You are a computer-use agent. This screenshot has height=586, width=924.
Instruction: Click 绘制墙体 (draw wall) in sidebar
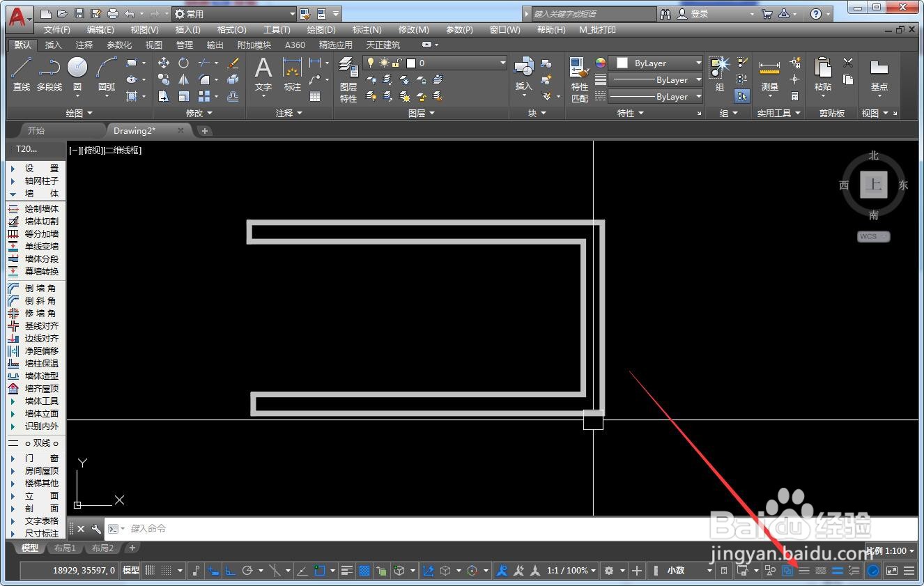33,208
